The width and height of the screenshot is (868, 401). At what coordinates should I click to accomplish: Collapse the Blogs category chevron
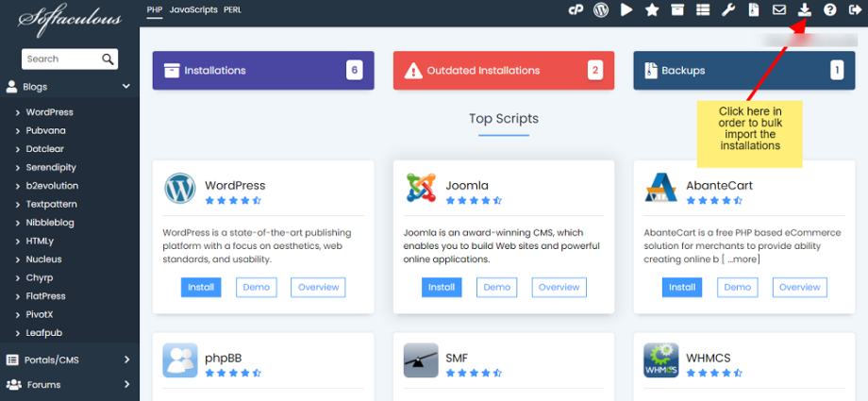point(126,87)
